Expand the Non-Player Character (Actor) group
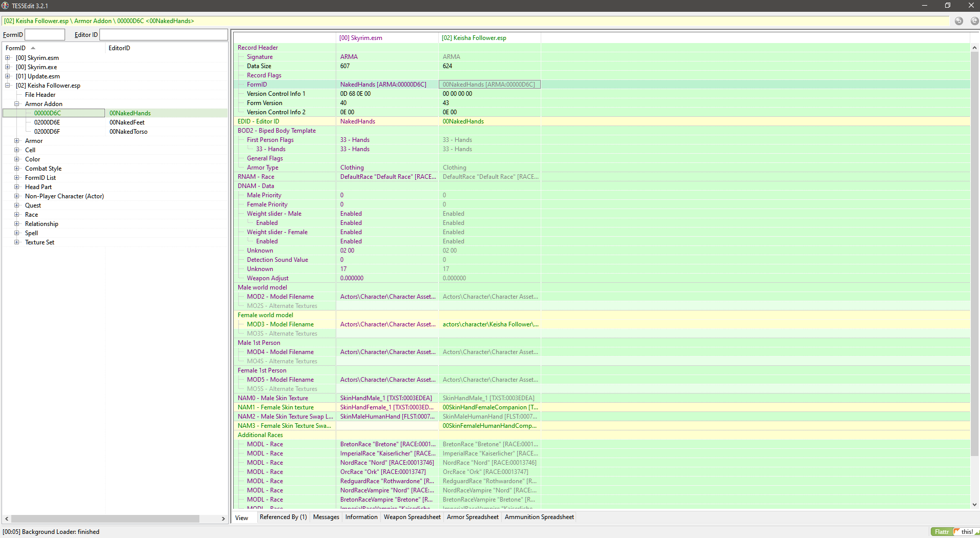The width and height of the screenshot is (980, 538). pyautogui.click(x=17, y=196)
